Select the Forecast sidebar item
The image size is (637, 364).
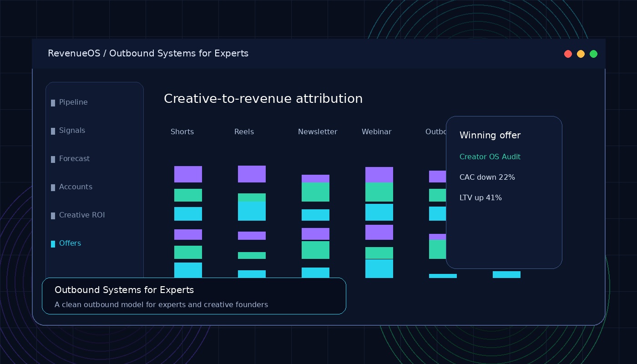click(70, 159)
